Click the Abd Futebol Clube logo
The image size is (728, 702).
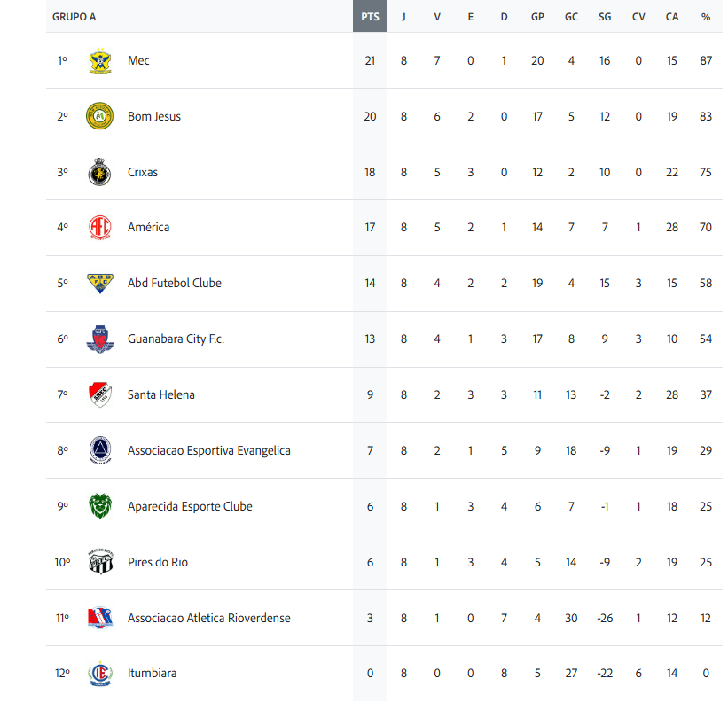100,283
